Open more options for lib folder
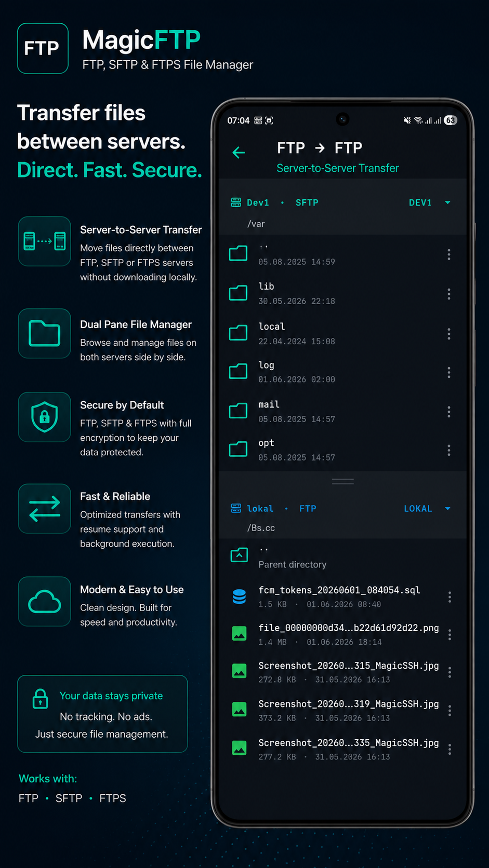 [x=449, y=294]
